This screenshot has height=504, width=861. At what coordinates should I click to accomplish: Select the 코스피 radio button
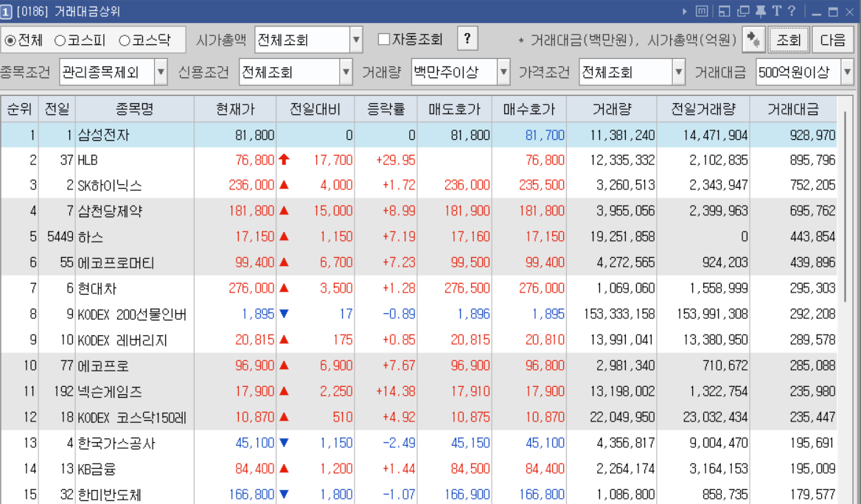click(60, 41)
